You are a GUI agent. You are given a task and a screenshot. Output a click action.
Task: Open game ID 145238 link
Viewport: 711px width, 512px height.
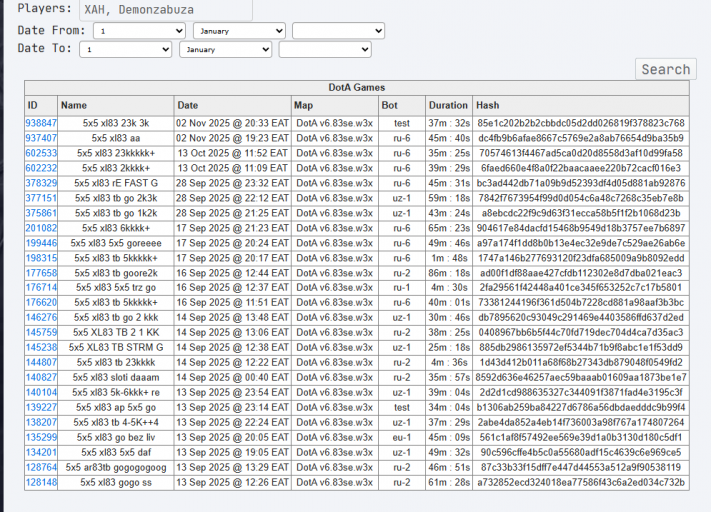pyautogui.click(x=41, y=347)
